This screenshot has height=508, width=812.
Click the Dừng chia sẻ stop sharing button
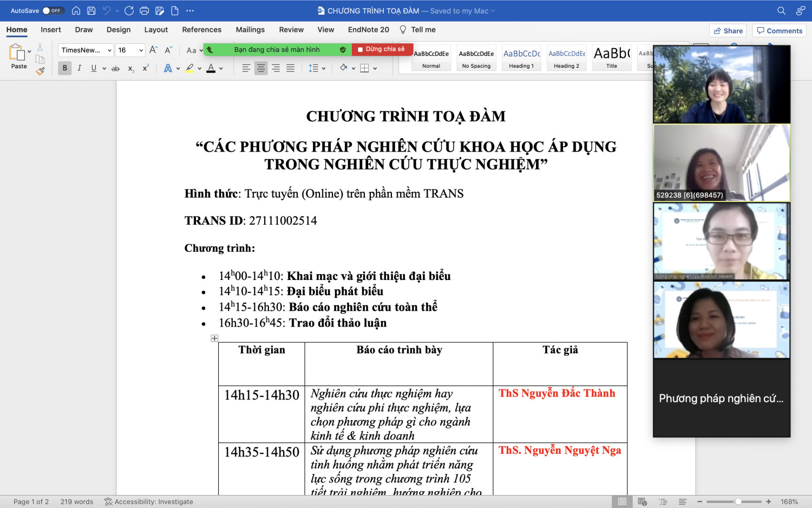(x=382, y=49)
